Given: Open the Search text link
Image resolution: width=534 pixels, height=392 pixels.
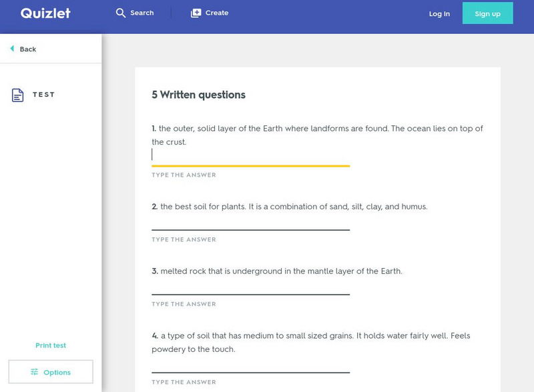Looking at the screenshot, I should 142,13.
